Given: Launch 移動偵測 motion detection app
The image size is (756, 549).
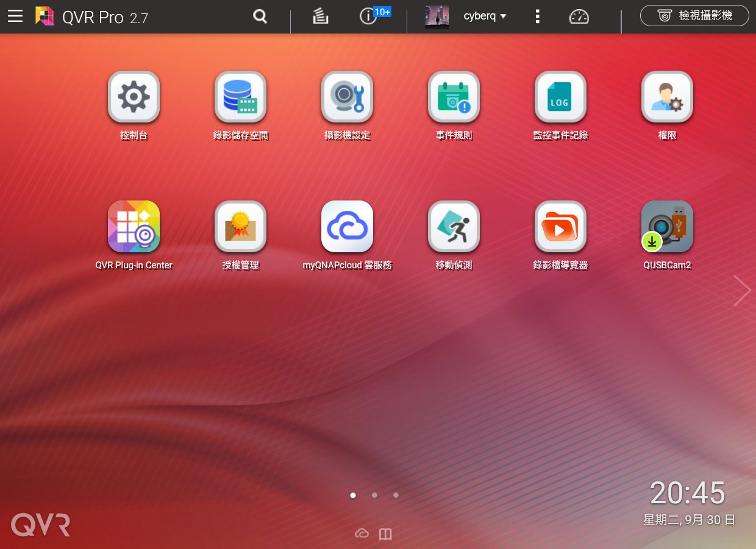Looking at the screenshot, I should point(454,227).
